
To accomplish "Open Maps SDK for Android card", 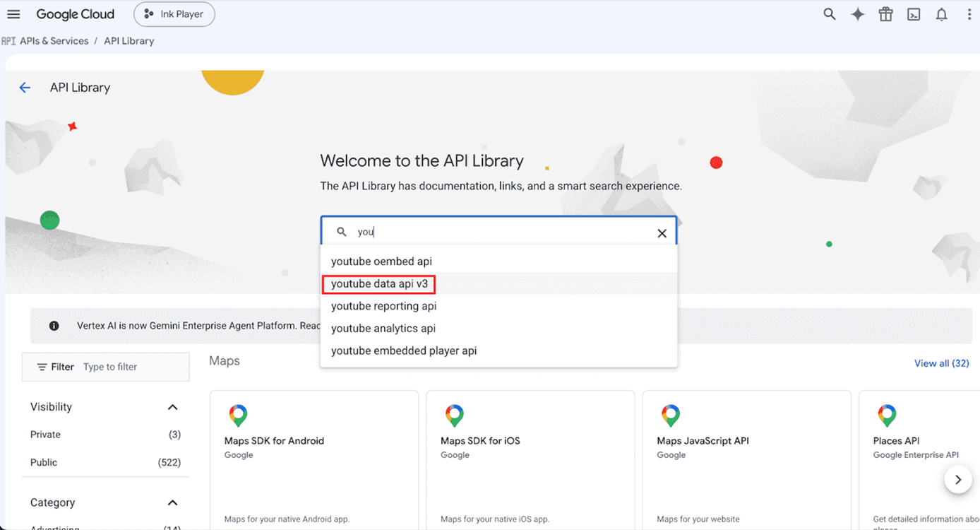I will tap(314, 460).
